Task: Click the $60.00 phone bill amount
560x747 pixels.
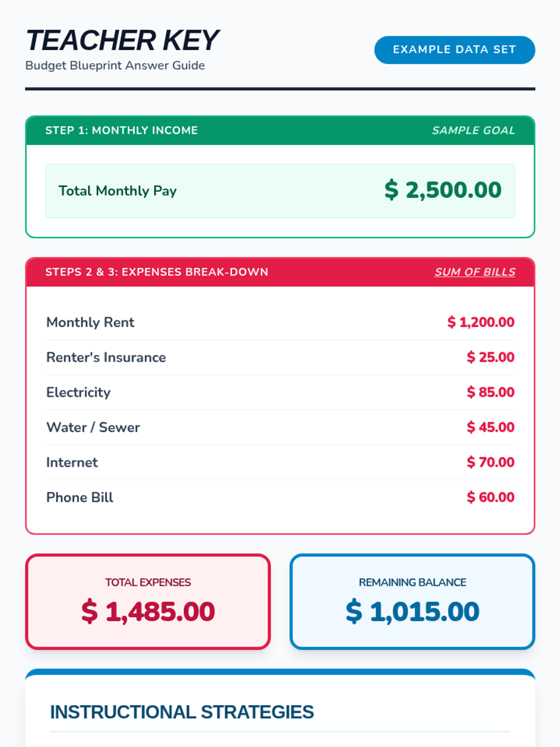Action: coord(490,497)
